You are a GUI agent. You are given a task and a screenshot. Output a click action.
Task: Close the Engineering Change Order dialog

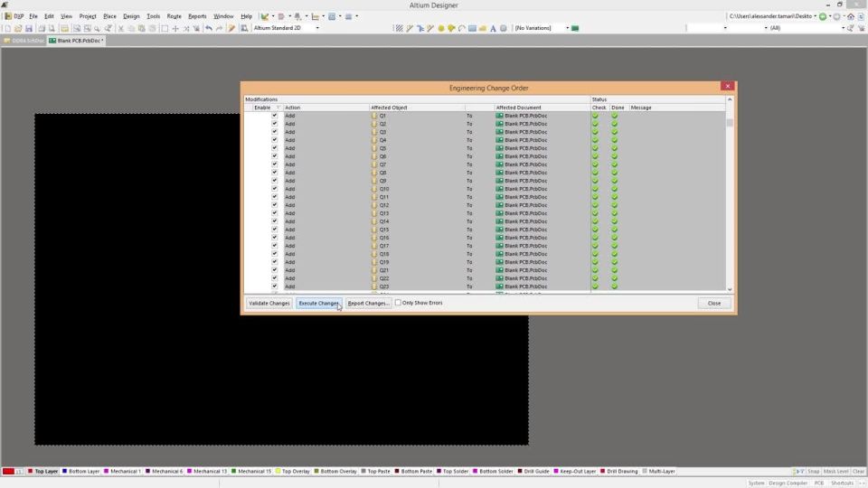click(x=714, y=304)
